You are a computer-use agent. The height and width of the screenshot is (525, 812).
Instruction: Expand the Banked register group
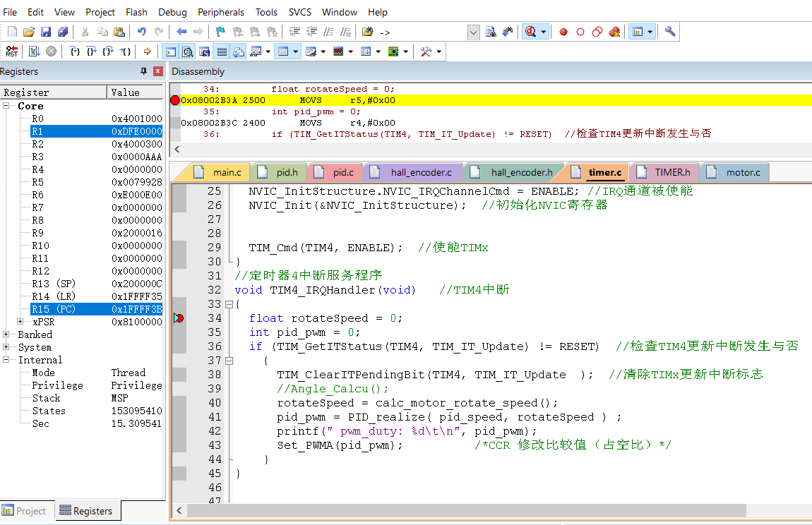pyautogui.click(x=6, y=334)
